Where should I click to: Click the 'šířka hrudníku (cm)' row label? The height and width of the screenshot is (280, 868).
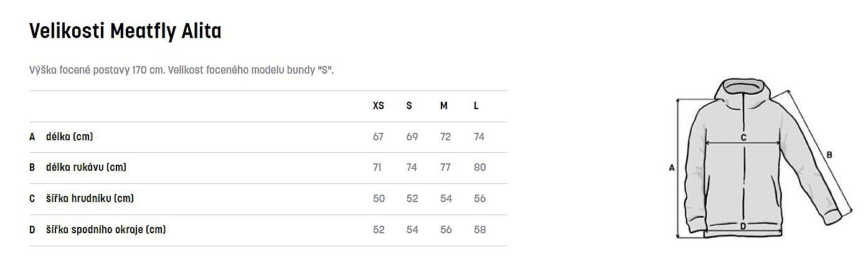click(x=90, y=198)
